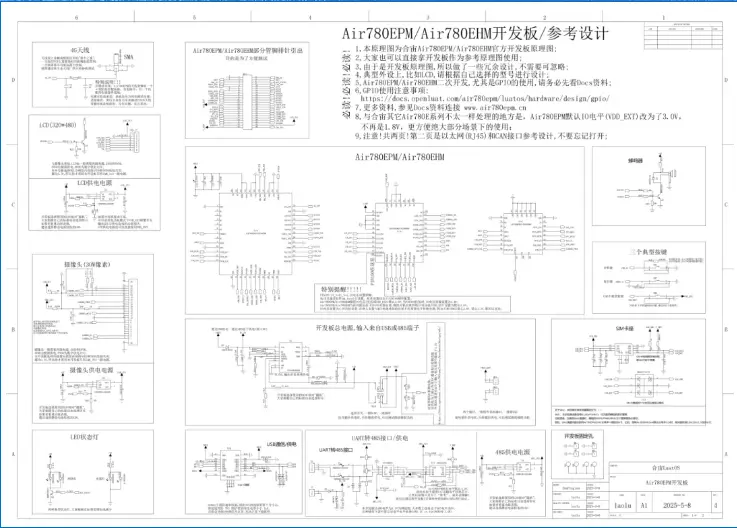Click the 'A1' sheet size cell

point(644,505)
